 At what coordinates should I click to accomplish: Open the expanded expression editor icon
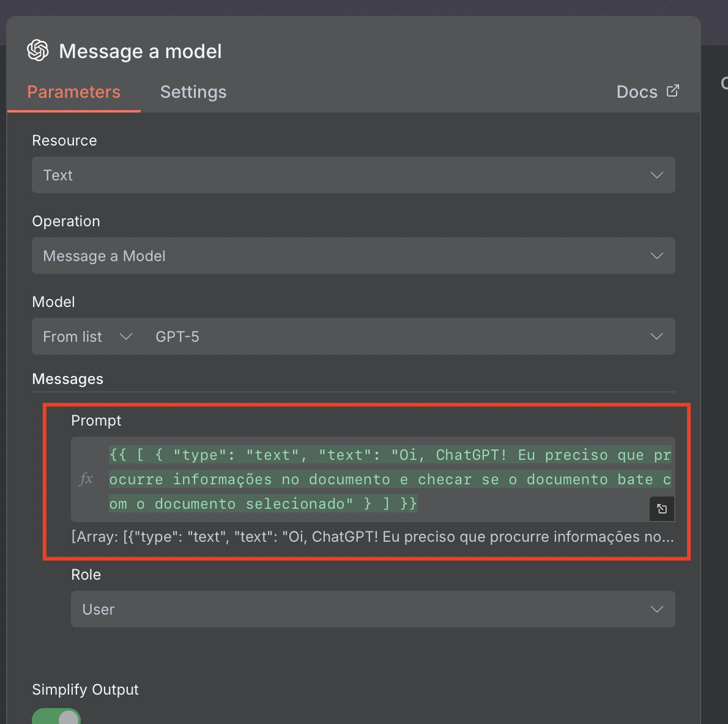point(662,509)
